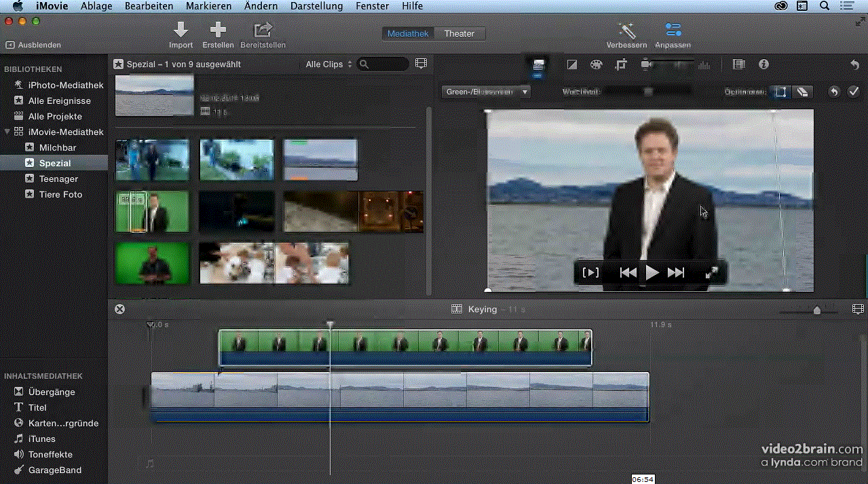The height and width of the screenshot is (484, 868).
Task: Toggle the browser filmstrip appearance icon
Action: click(421, 64)
